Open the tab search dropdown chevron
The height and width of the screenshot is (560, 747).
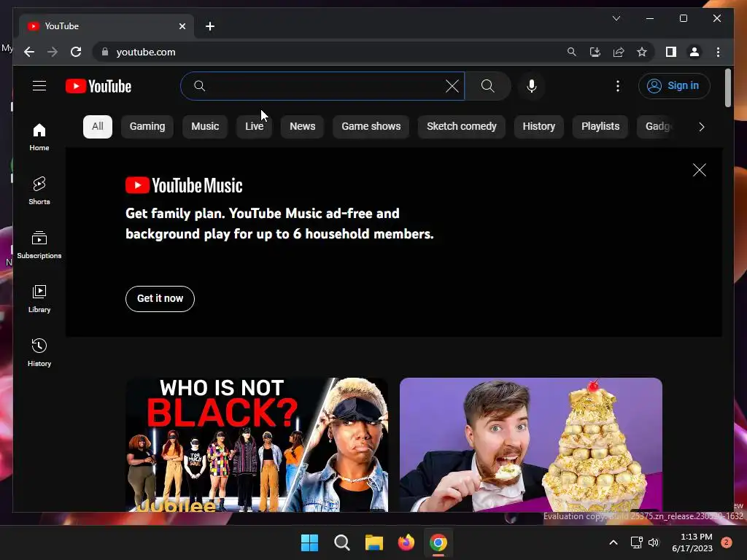(x=616, y=18)
